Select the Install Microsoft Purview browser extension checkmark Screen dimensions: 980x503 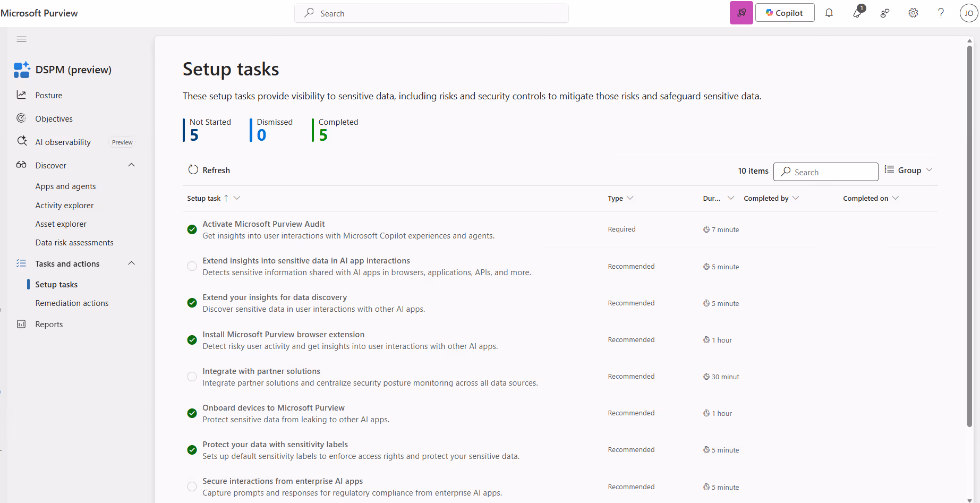pos(192,340)
